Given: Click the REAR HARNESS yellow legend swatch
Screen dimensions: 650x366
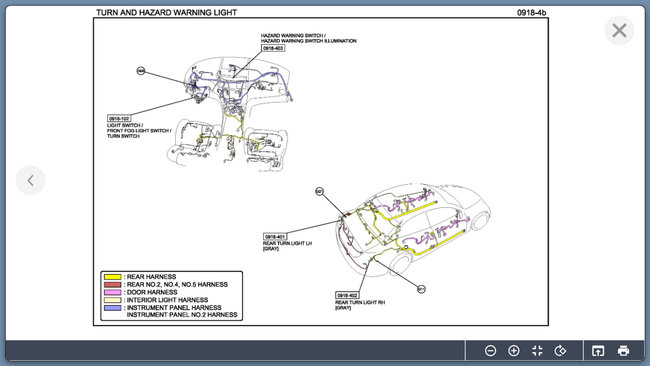Looking at the screenshot, I should [112, 276].
